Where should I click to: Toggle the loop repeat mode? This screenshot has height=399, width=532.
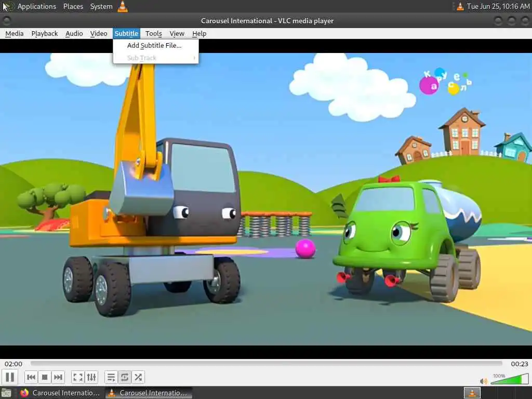click(x=125, y=377)
